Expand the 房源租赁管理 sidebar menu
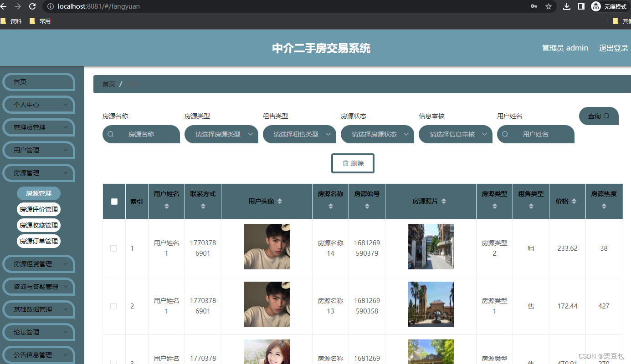Image resolution: width=631 pixels, height=364 pixels. (x=39, y=264)
